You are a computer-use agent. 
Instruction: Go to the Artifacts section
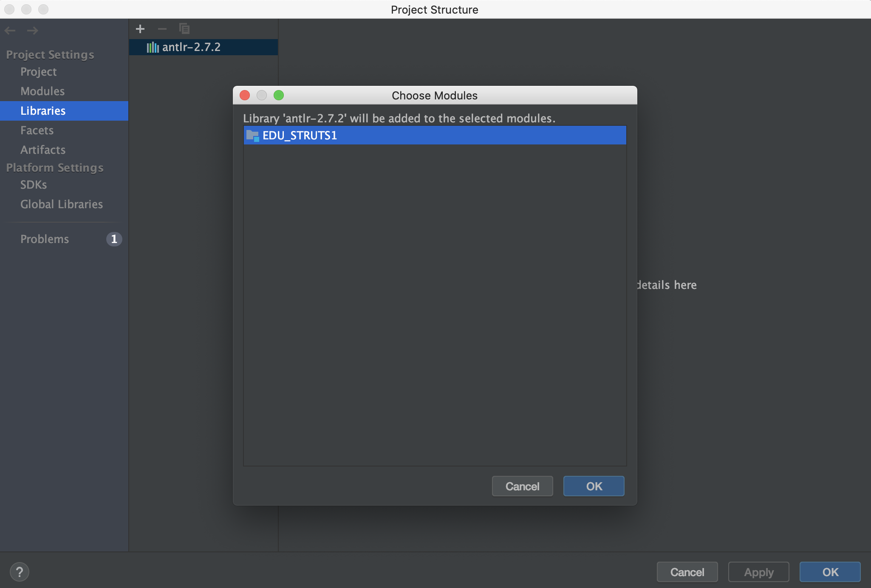point(43,150)
